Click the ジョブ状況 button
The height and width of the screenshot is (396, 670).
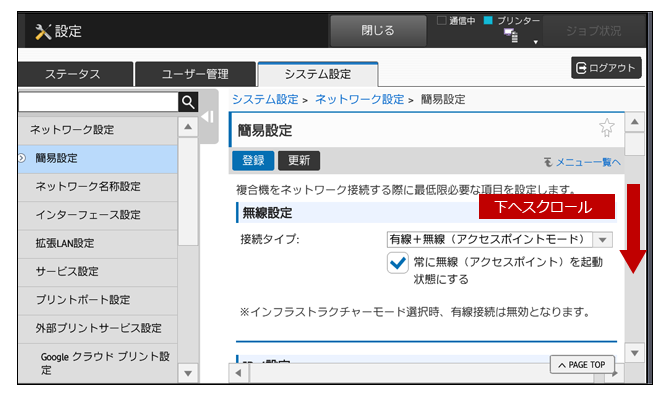[x=594, y=31]
